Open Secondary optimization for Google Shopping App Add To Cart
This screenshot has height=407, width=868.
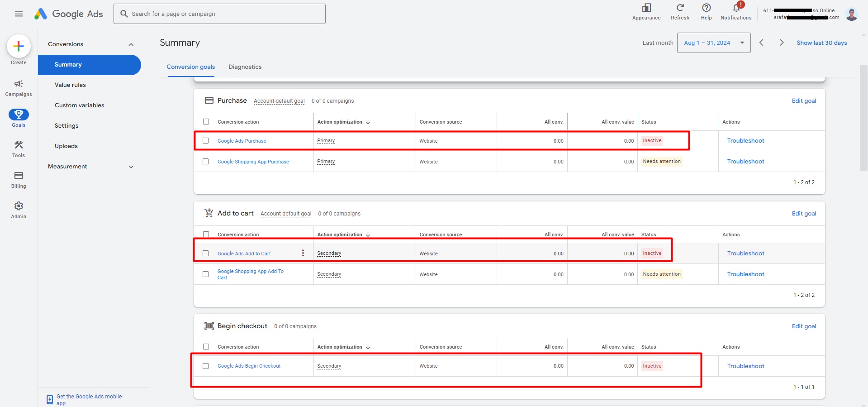[329, 274]
